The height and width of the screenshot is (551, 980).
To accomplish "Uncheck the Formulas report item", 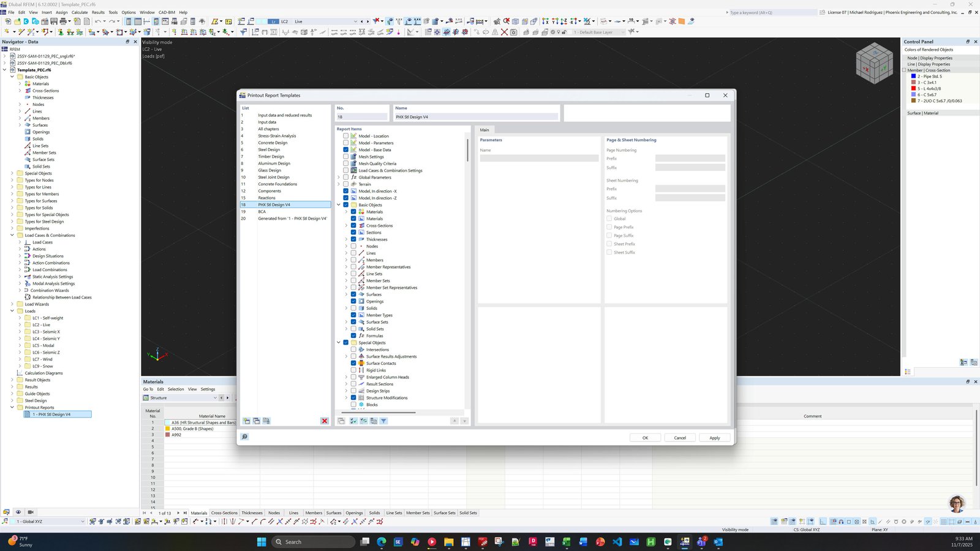I will coord(353,335).
